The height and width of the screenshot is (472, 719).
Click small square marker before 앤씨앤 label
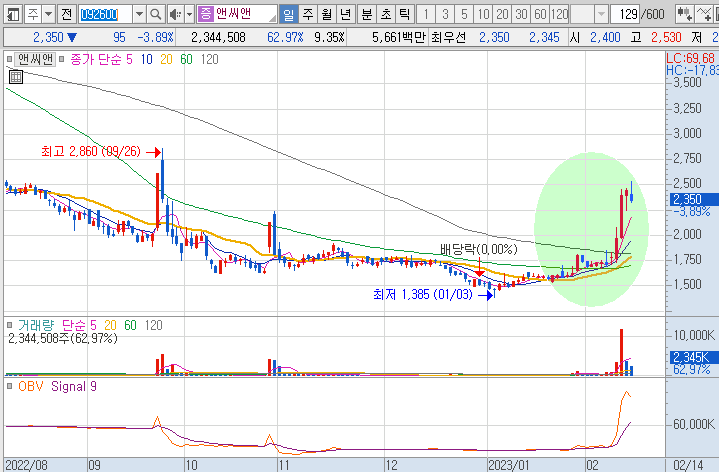(10, 59)
